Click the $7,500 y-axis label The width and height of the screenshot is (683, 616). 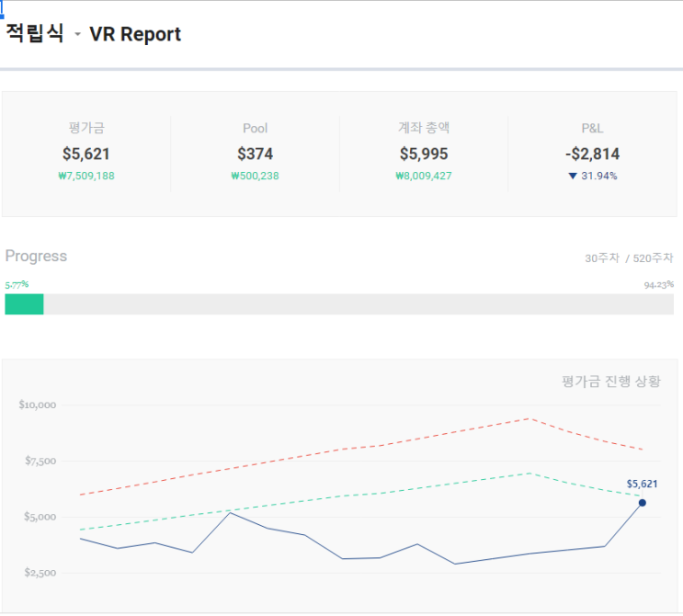40,461
